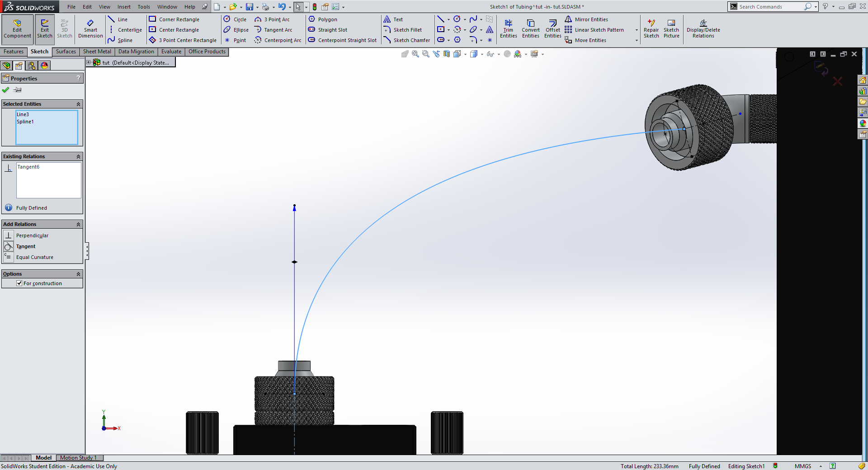Click the green checkmark to accept properties
The width and height of the screenshot is (868, 470).
6,90
